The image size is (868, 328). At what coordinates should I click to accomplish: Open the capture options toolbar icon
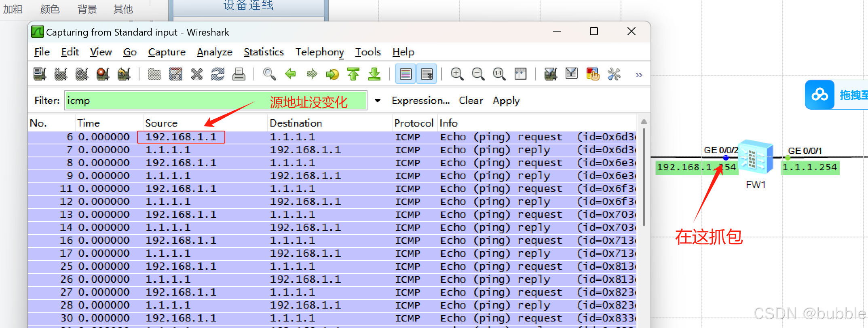click(61, 74)
